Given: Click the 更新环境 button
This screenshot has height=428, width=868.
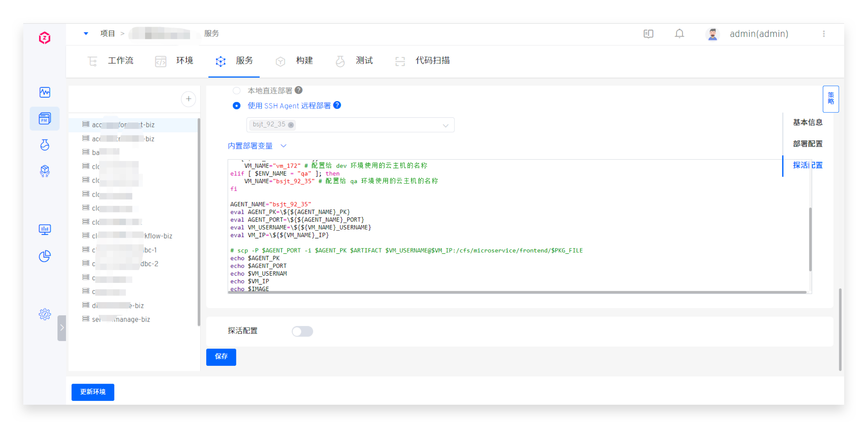Looking at the screenshot, I should (93, 392).
